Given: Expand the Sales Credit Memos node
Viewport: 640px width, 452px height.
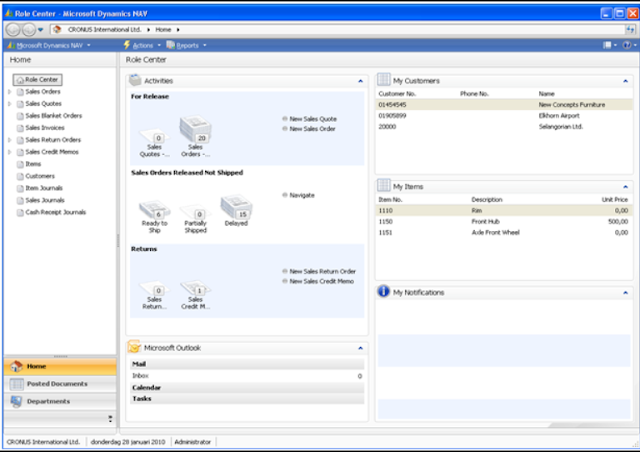Looking at the screenshot, I should tap(9, 152).
